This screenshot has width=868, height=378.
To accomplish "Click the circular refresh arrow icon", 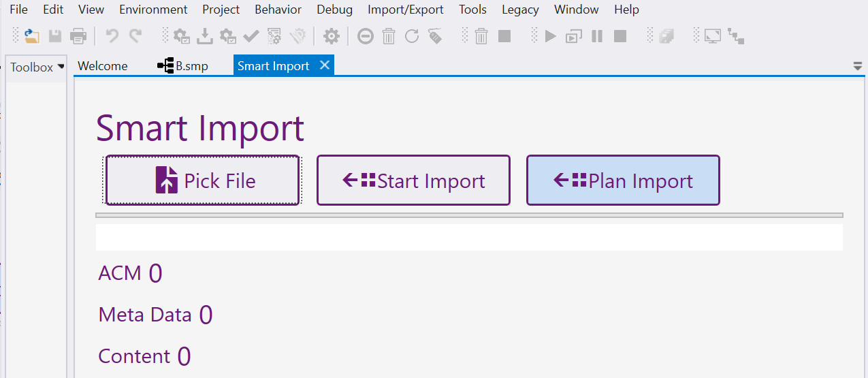I will (x=412, y=36).
